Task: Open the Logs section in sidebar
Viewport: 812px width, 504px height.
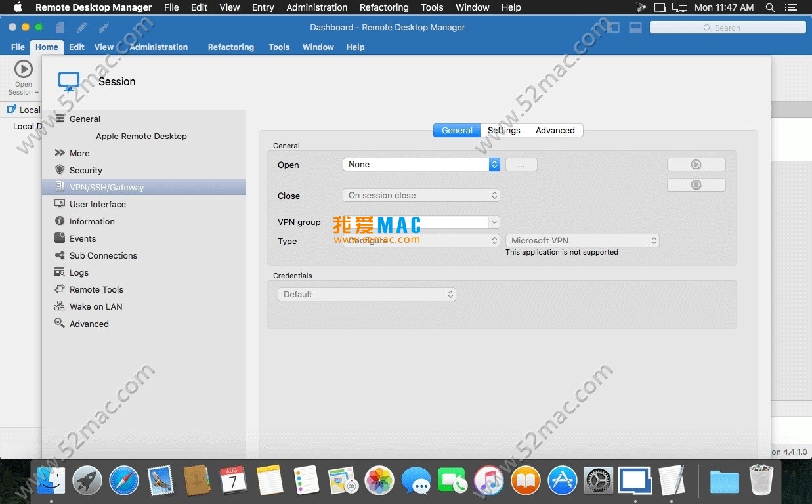Action: click(x=79, y=272)
